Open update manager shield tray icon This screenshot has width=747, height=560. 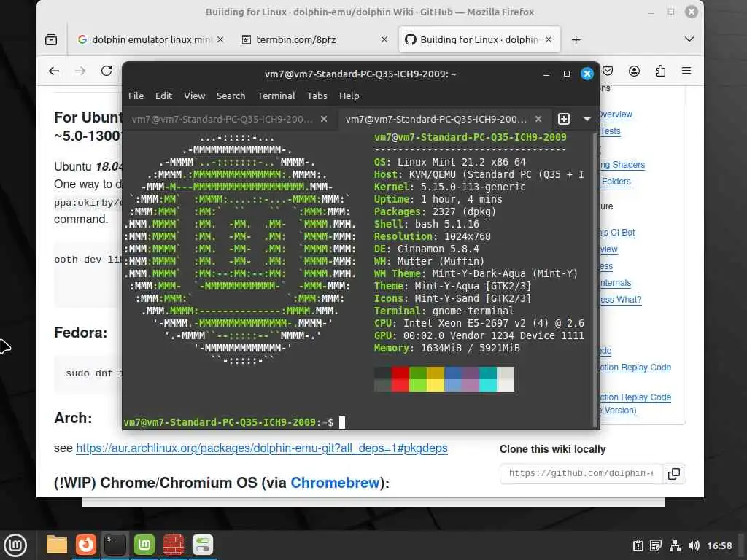(x=638, y=545)
